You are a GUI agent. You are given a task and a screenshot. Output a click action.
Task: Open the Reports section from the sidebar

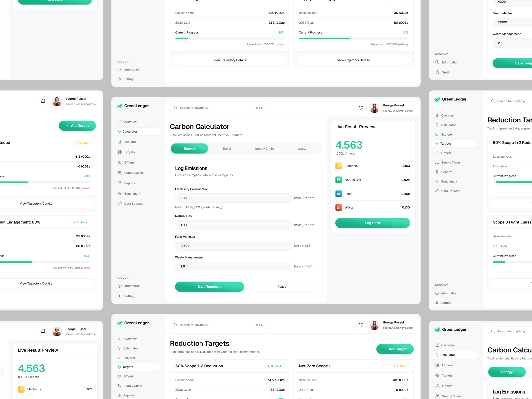point(129,183)
